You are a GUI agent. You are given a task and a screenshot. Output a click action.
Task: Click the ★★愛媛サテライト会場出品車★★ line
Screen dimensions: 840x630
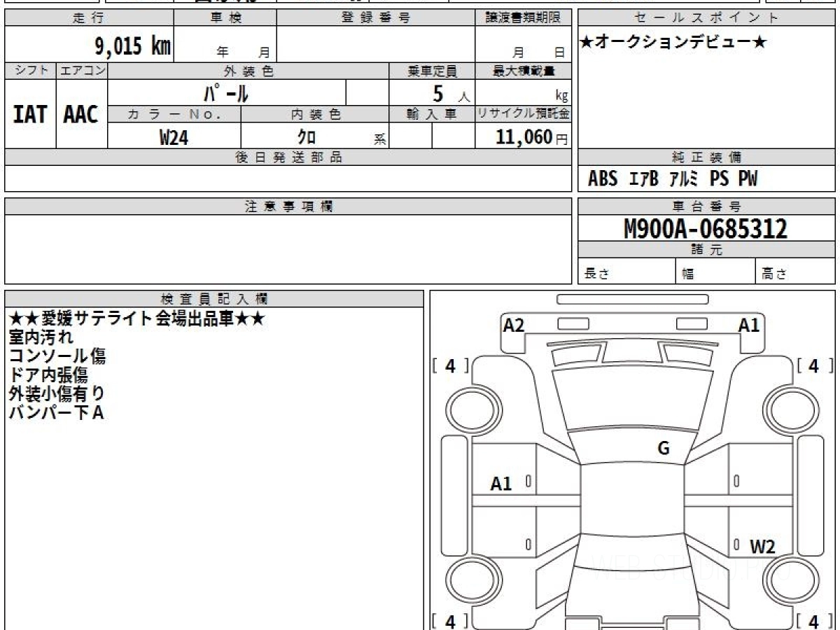point(136,319)
